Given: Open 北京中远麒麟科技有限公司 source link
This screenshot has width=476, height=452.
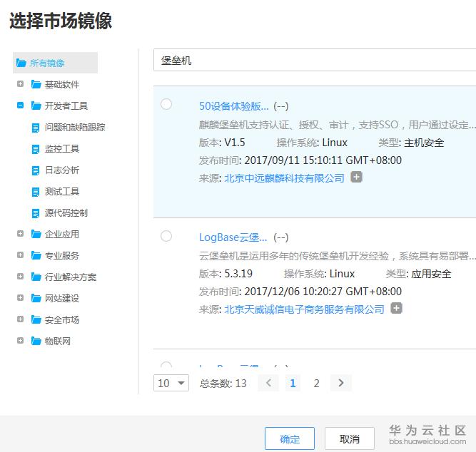Looking at the screenshot, I should coord(285,178).
